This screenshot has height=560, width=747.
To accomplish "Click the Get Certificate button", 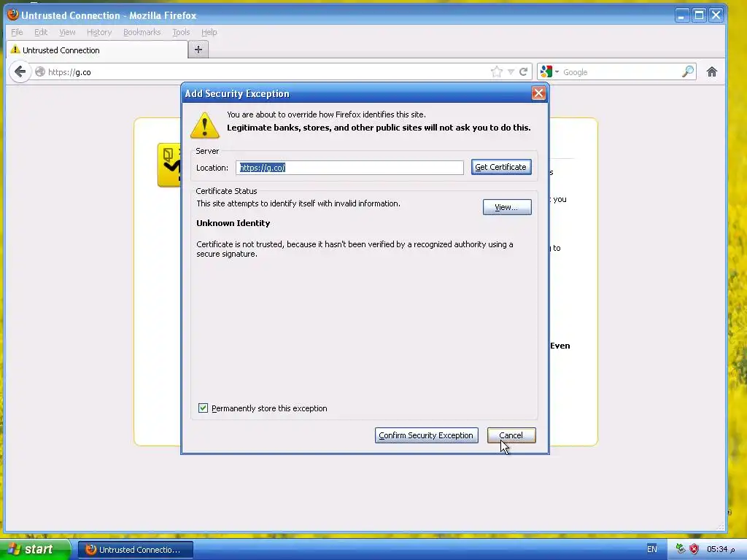I will 501,167.
